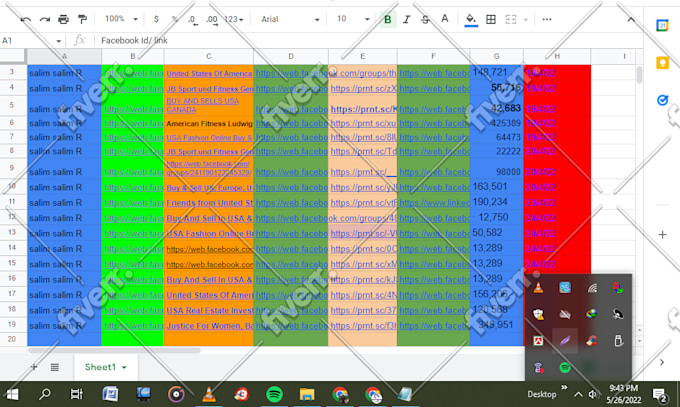The height and width of the screenshot is (407, 680).
Task: Open the Sheet1 tab options arrow
Action: [x=124, y=368]
